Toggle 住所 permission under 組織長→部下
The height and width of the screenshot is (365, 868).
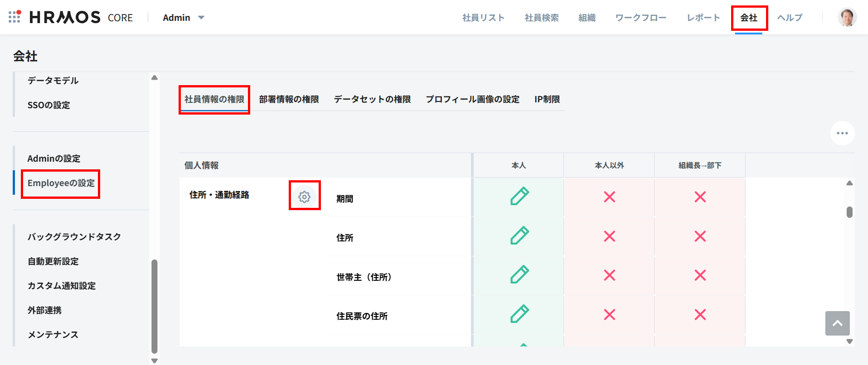(x=700, y=236)
